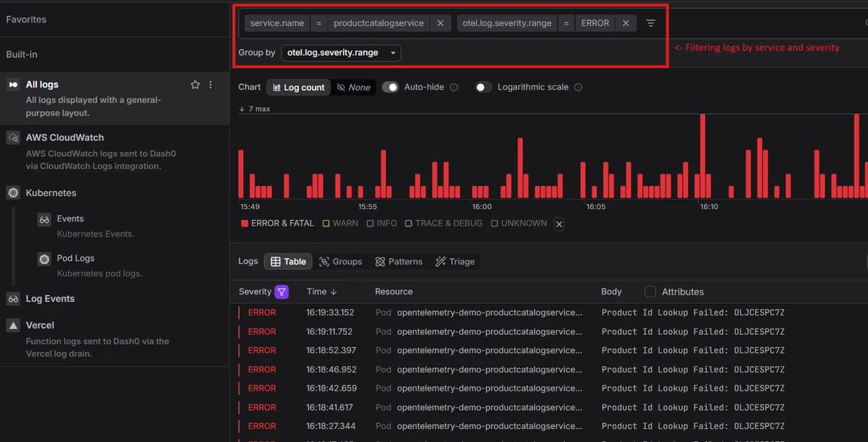Click the AWS CloudWatch icon
The height and width of the screenshot is (442, 868).
point(12,137)
